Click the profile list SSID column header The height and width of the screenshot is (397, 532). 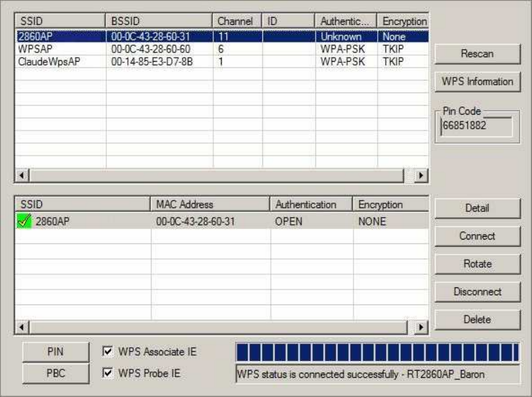83,204
